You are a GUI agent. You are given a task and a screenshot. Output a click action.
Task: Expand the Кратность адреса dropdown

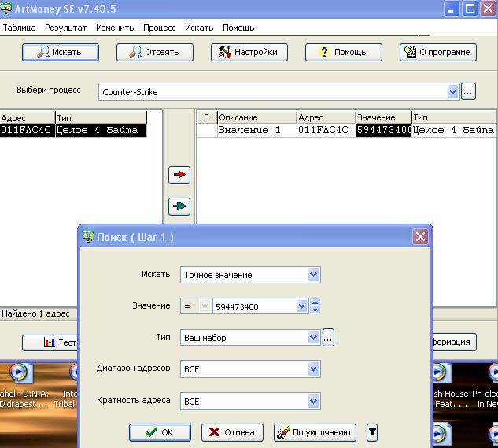313,402
